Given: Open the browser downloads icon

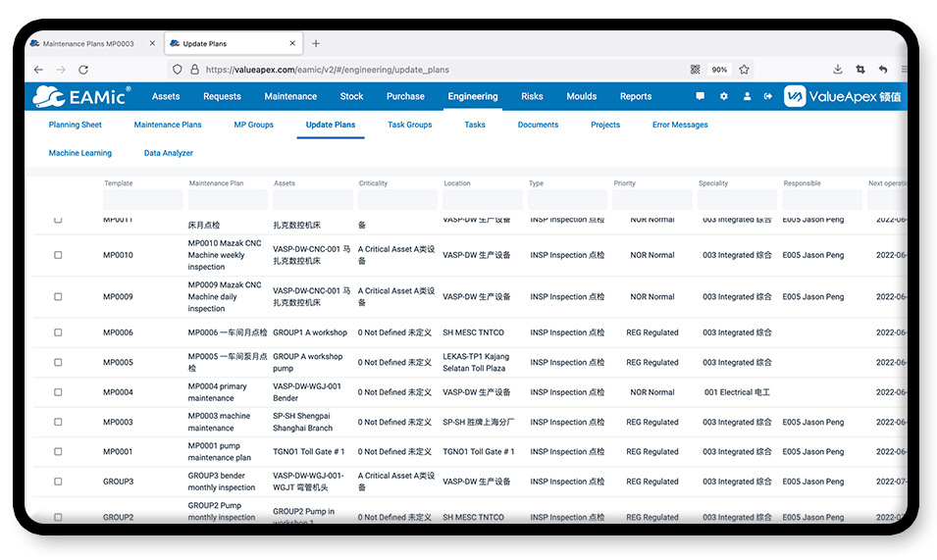Looking at the screenshot, I should (x=838, y=70).
